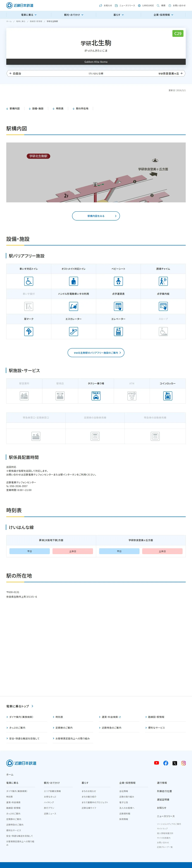Image resolution: width=192 pixels, height=868 pixels.
Task: Click the commuter pass vending machine icon
Action: coord(95,436)
